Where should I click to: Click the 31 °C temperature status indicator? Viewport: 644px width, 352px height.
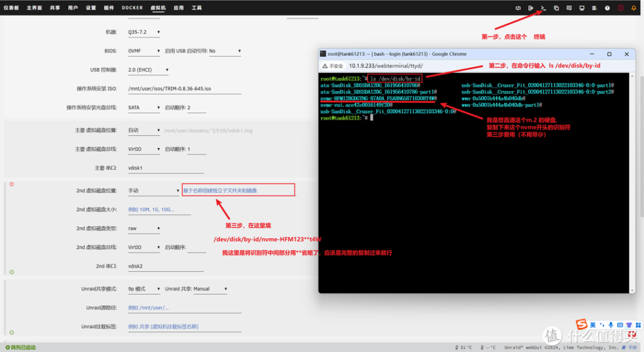pyautogui.click(x=464, y=348)
